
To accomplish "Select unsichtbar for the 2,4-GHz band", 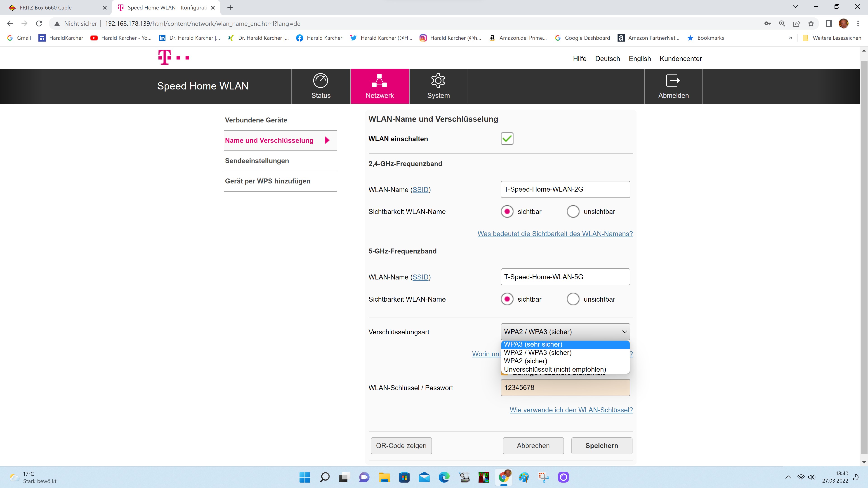I will tap(573, 211).
